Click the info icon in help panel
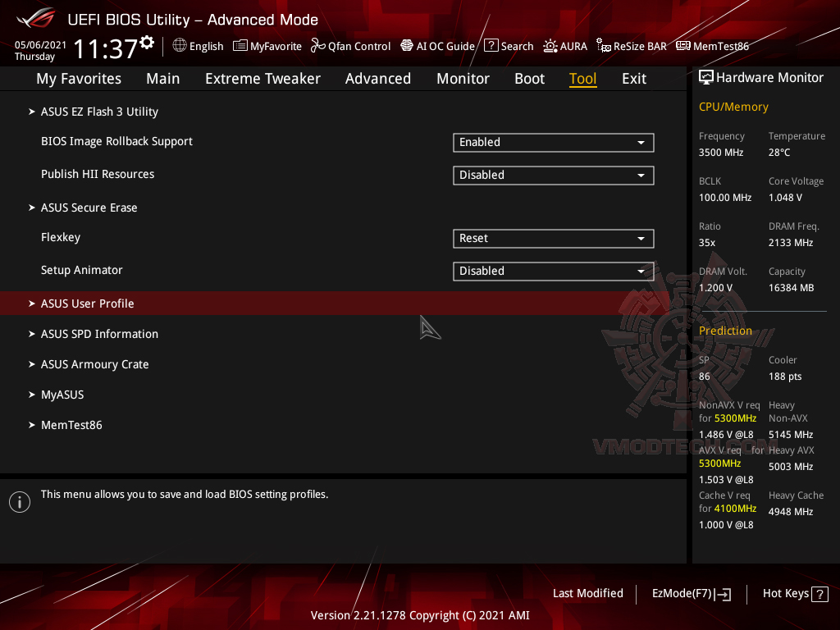 [x=20, y=502]
